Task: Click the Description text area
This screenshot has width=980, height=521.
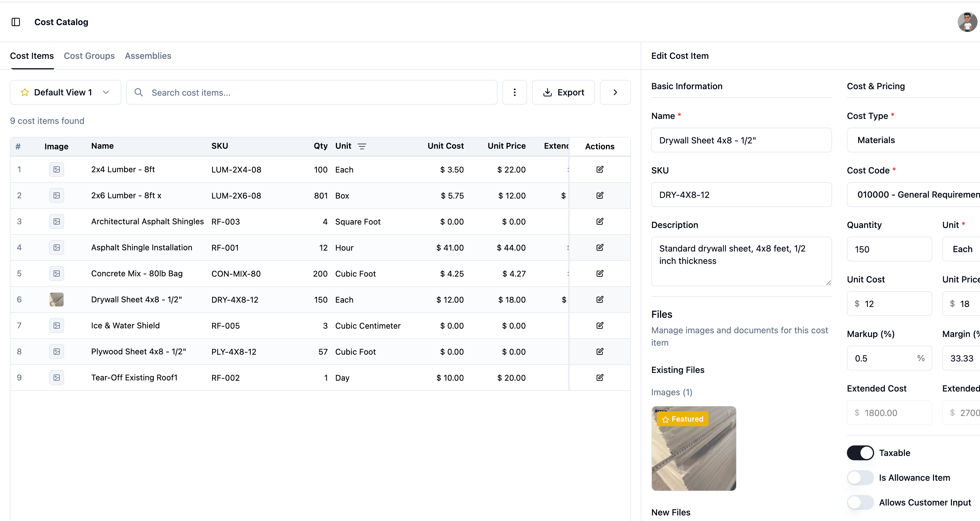Action: tap(741, 261)
